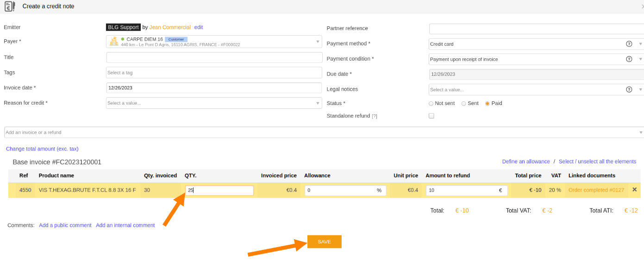This screenshot has height=261, width=644.
Task: Save the credit note
Action: [324, 242]
